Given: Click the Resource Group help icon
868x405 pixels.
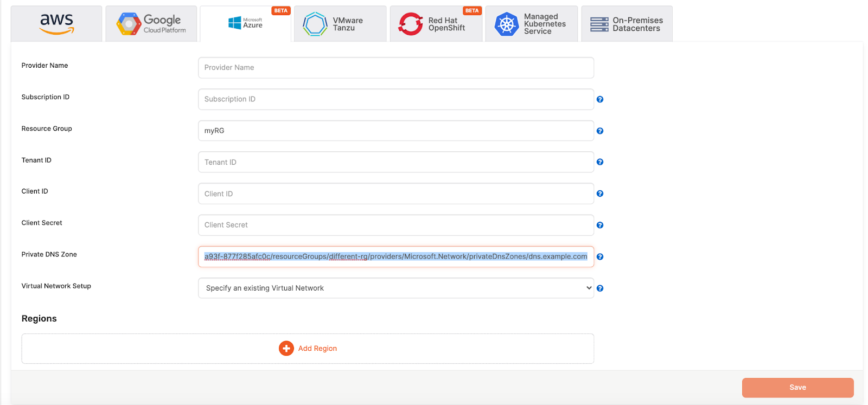Looking at the screenshot, I should click(600, 131).
